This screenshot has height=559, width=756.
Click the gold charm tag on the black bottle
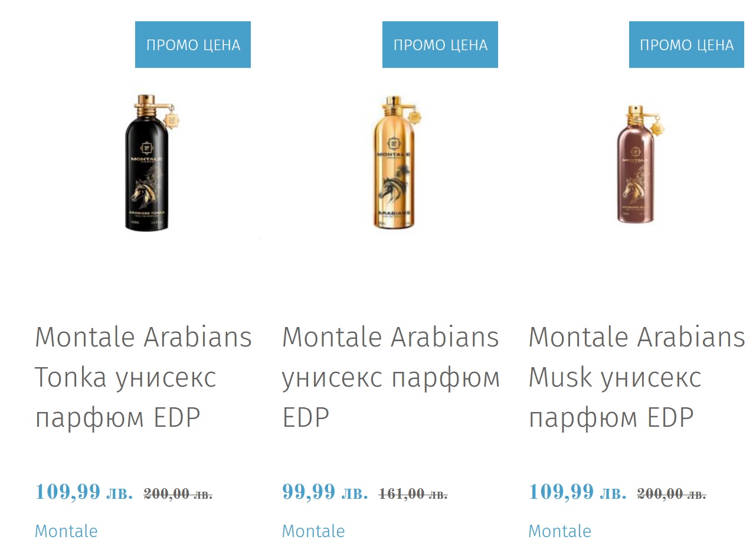pos(172,118)
